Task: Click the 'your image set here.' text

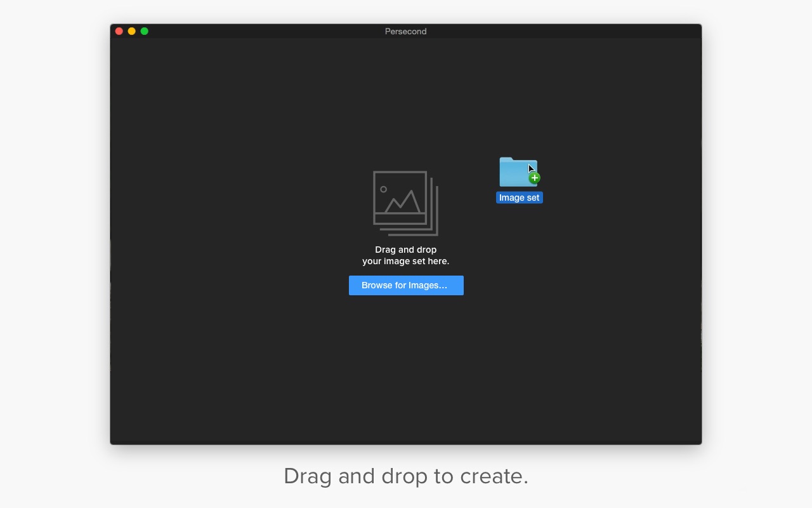Action: pyautogui.click(x=405, y=261)
